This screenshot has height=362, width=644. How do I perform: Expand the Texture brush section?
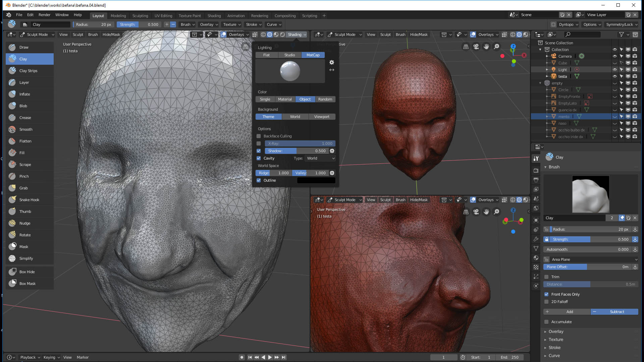pyautogui.click(x=556, y=340)
